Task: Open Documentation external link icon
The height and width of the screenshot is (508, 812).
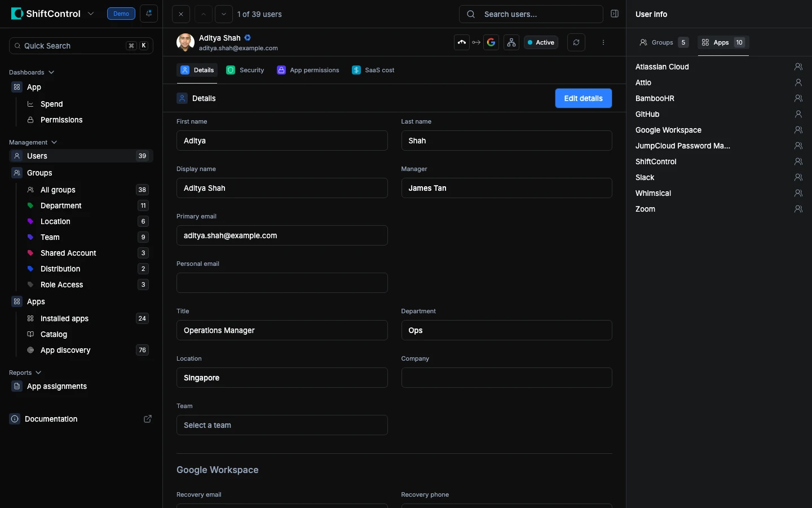Action: coord(148,419)
